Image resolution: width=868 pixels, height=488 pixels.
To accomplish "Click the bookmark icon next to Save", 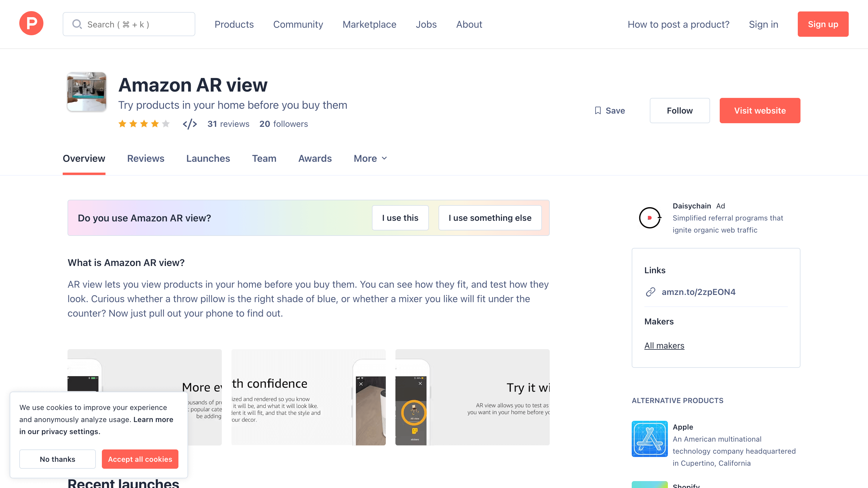I will click(x=598, y=111).
